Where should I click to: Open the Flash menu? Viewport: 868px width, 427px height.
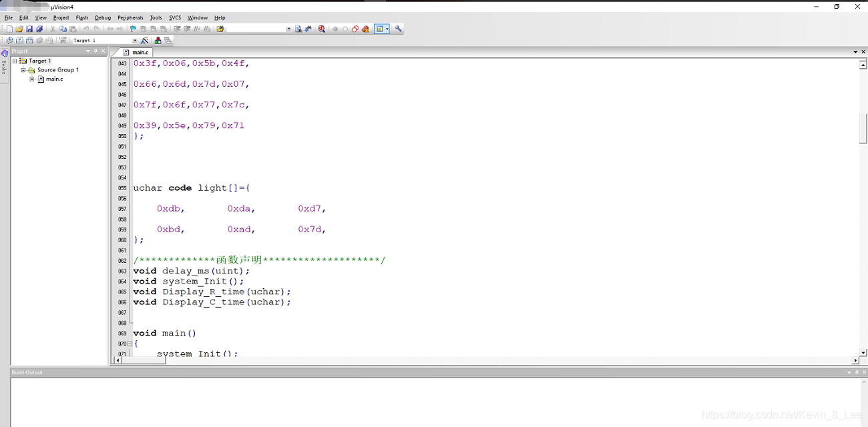82,18
